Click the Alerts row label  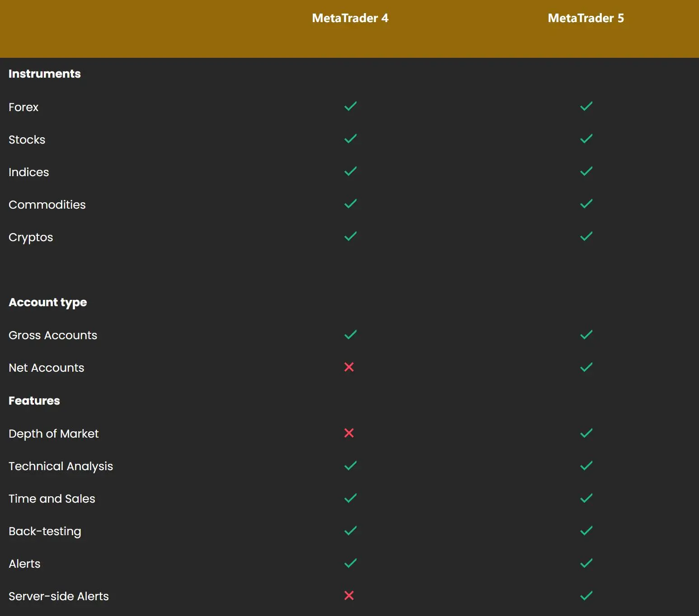[x=25, y=564]
